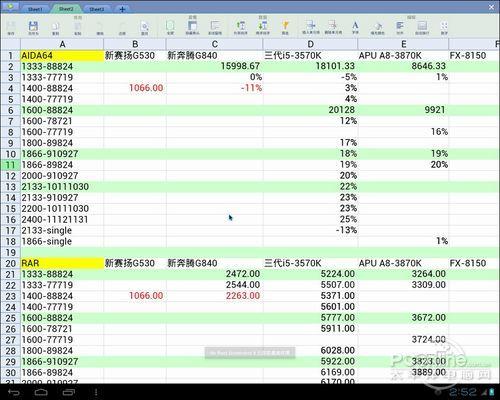Select row 19 header

click(x=10, y=253)
